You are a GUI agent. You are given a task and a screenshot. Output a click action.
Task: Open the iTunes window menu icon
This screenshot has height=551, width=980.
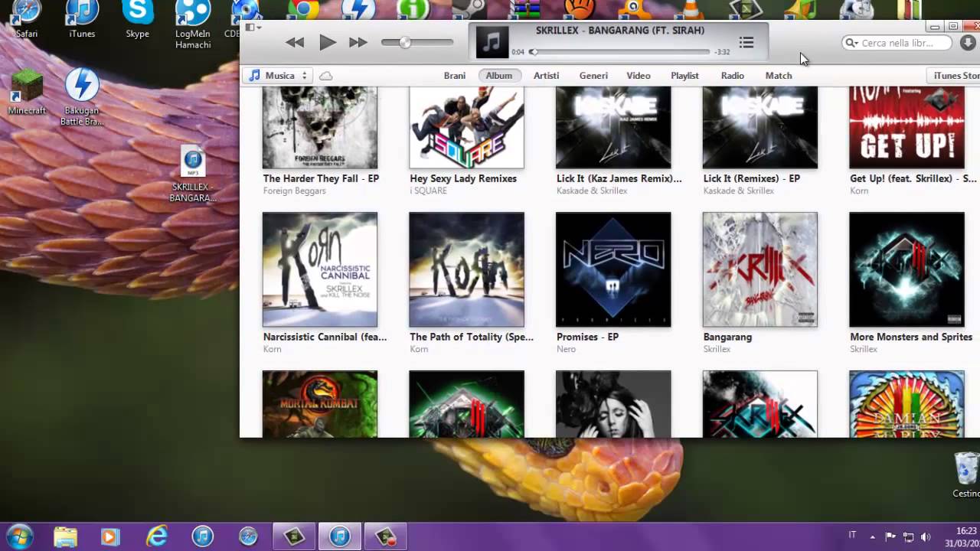tap(253, 28)
